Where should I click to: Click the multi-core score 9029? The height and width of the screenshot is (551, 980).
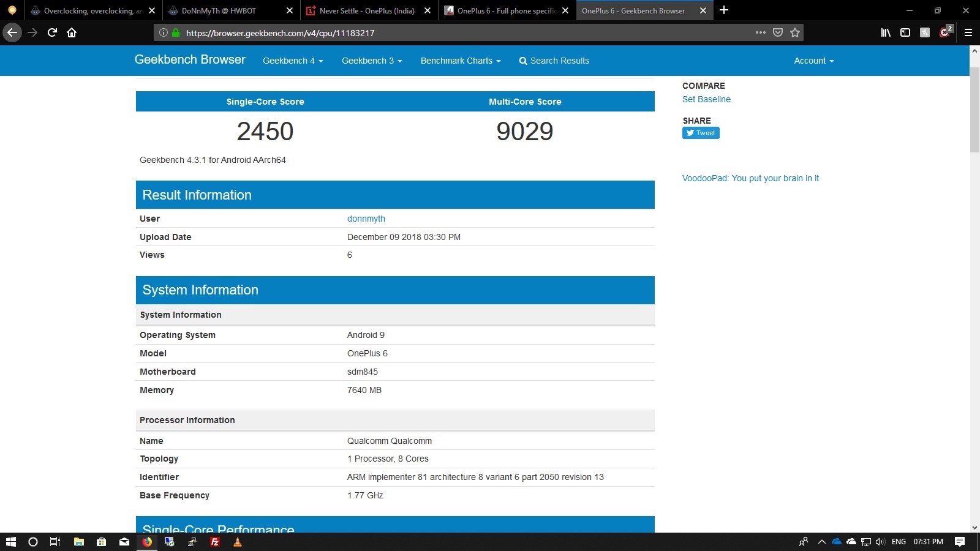525,131
